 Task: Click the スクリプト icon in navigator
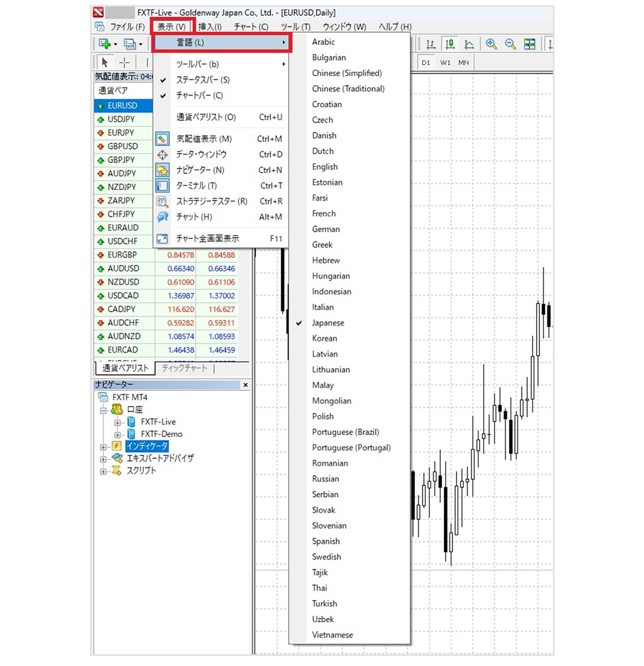(118, 470)
